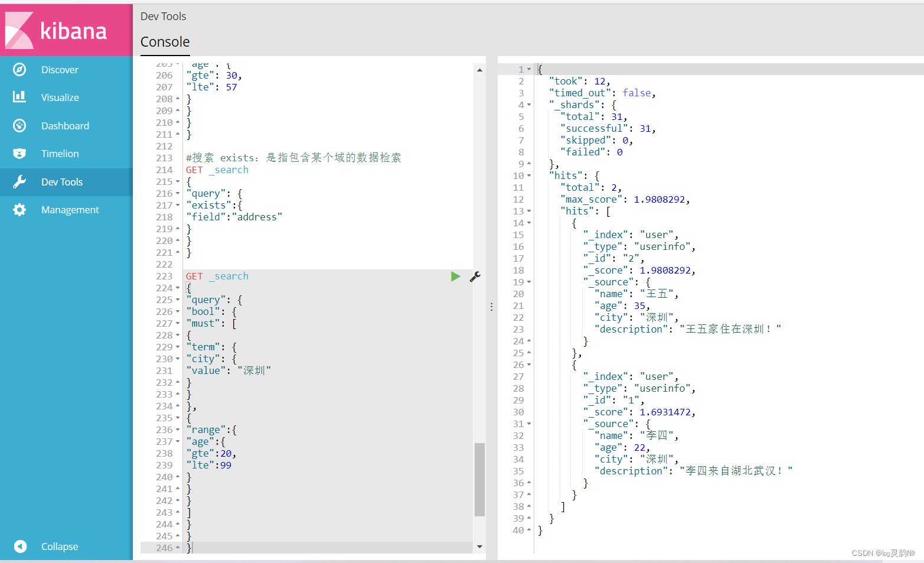Click "value": "深圳" on line 231

228,371
